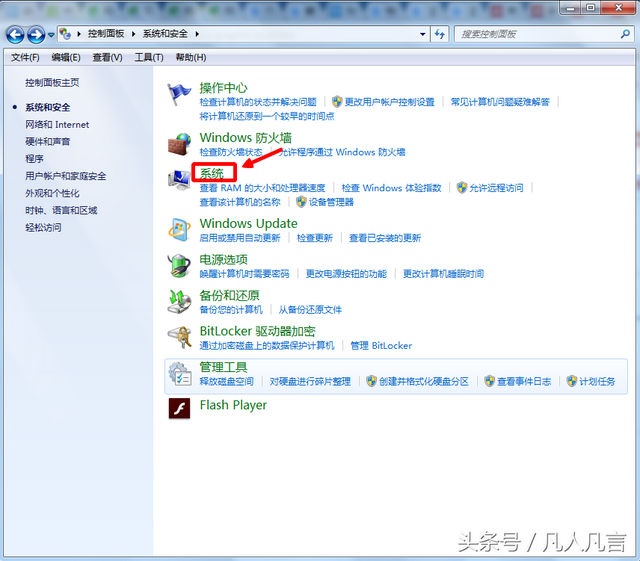Open the 管理工具 heading link
This screenshot has width=640, height=561.
coord(223,367)
